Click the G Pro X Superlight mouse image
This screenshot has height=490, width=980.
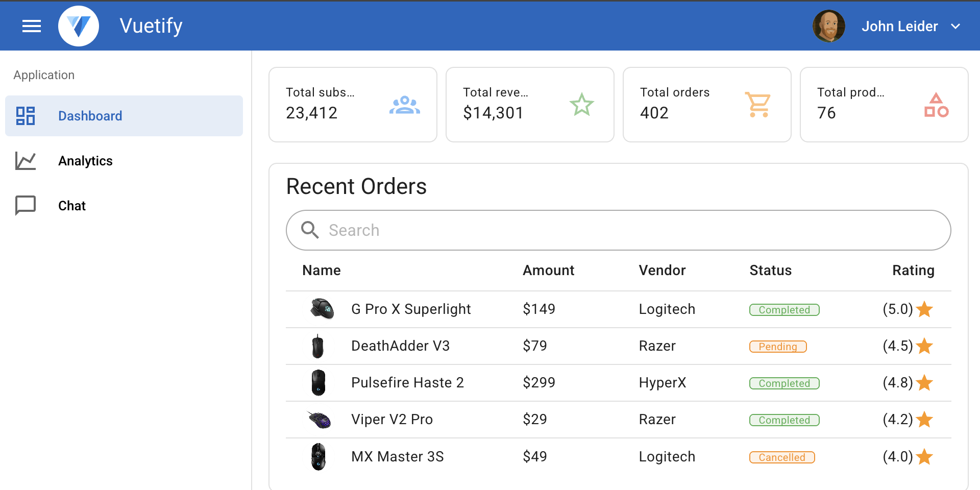pyautogui.click(x=322, y=309)
